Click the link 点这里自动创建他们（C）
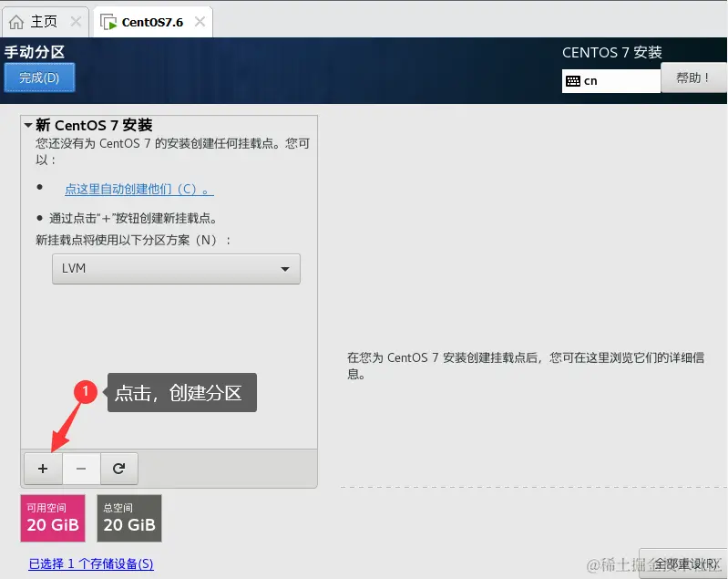The image size is (728, 579). point(138,189)
